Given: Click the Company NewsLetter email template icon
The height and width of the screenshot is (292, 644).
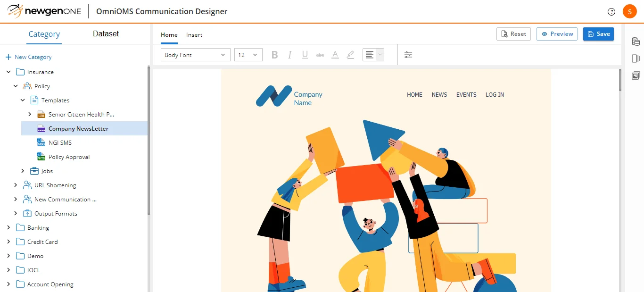Looking at the screenshot, I should pyautogui.click(x=41, y=129).
